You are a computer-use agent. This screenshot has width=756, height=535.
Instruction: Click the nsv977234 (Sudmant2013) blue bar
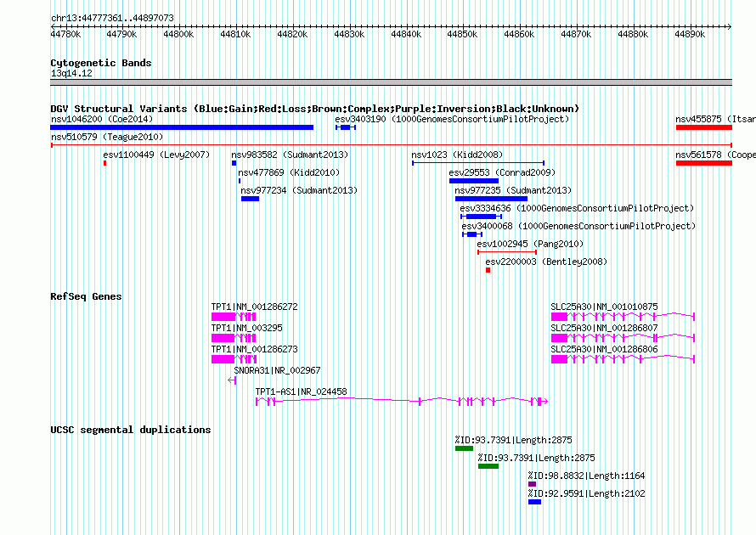coord(251,199)
